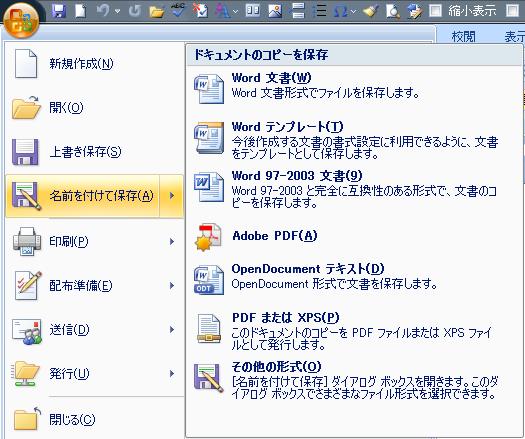This screenshot has height=439, width=525.
Task: Toggle the 縮小表示 checkbox
Action: click(435, 11)
